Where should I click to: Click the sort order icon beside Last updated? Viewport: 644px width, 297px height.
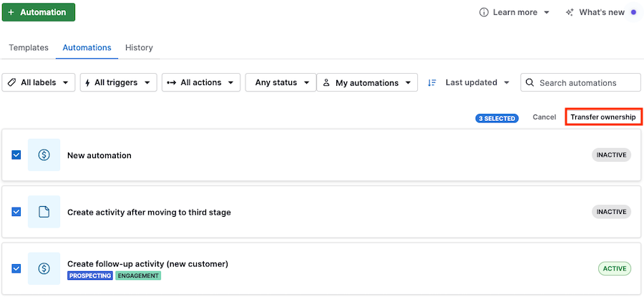click(431, 82)
